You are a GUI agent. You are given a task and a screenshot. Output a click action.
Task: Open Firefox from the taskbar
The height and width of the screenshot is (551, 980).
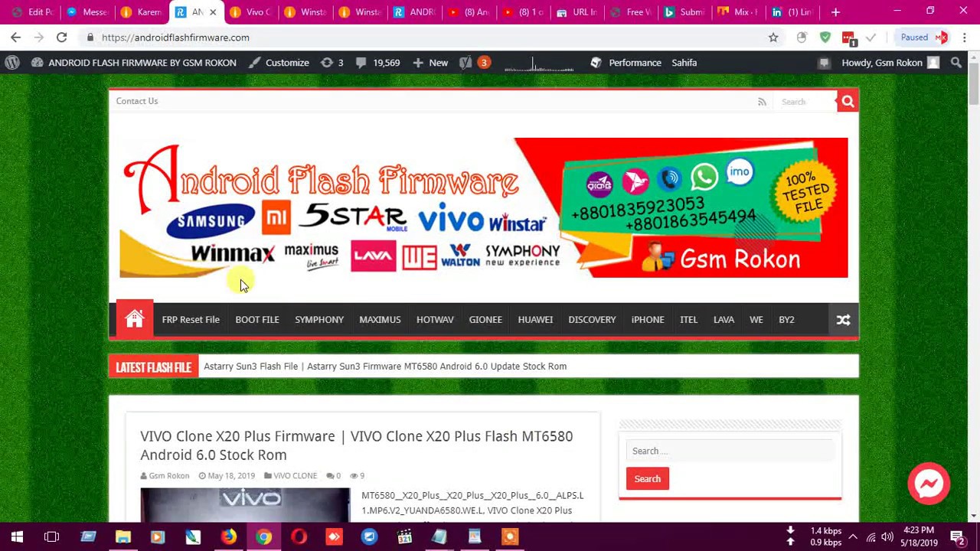pyautogui.click(x=228, y=536)
